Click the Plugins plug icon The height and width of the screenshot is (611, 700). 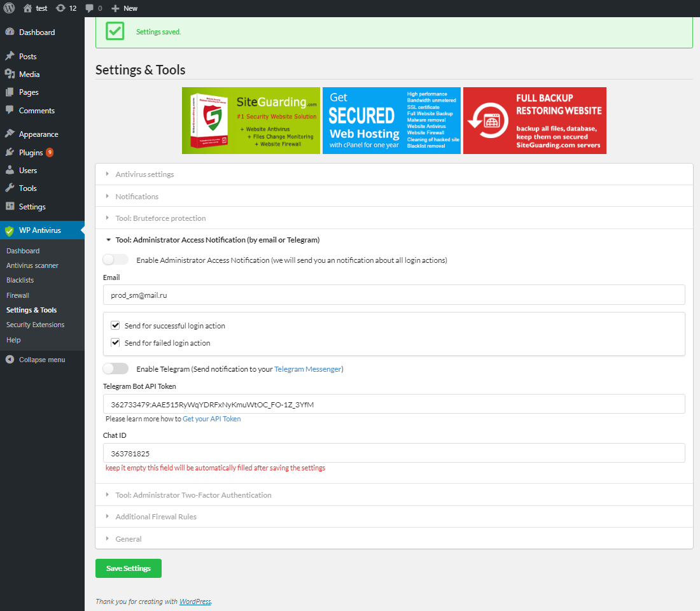(10, 152)
